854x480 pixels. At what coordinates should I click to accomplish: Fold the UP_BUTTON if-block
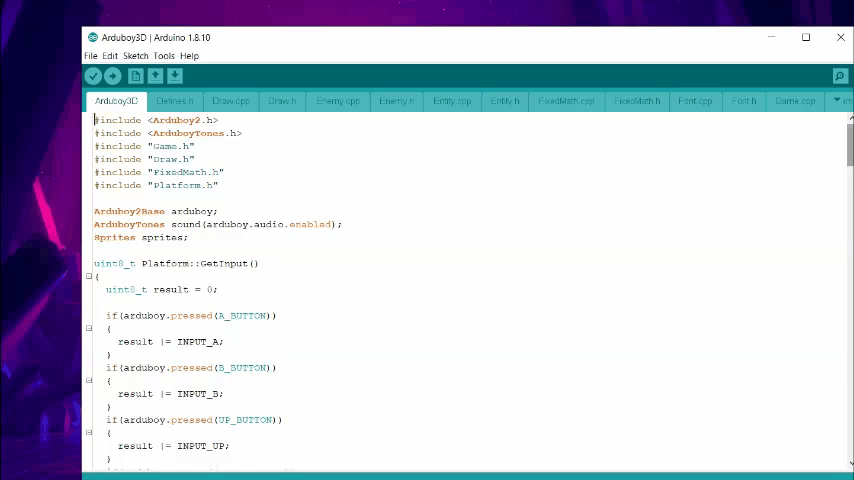click(x=89, y=433)
